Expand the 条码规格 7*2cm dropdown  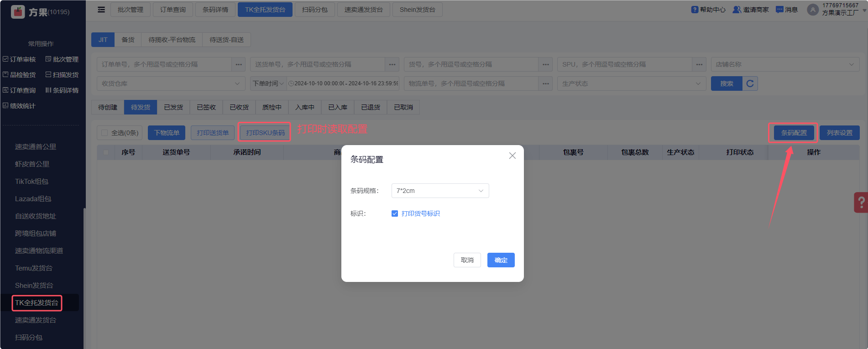pyautogui.click(x=440, y=191)
